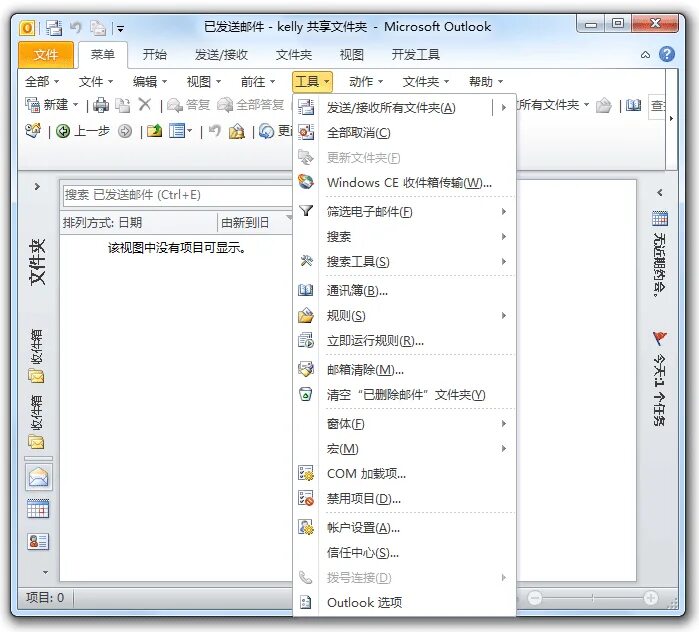Click calendar icon in the right to-do bar
This screenshot has width=699, height=632.
coord(660,218)
